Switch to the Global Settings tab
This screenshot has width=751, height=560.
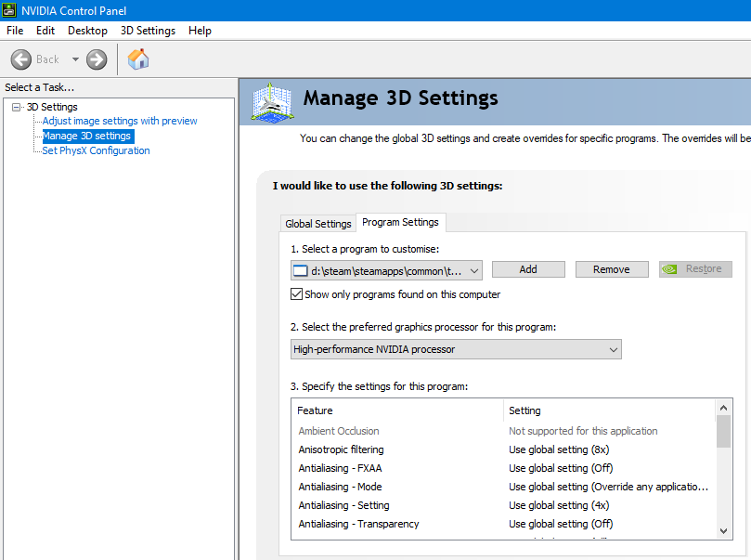point(318,224)
